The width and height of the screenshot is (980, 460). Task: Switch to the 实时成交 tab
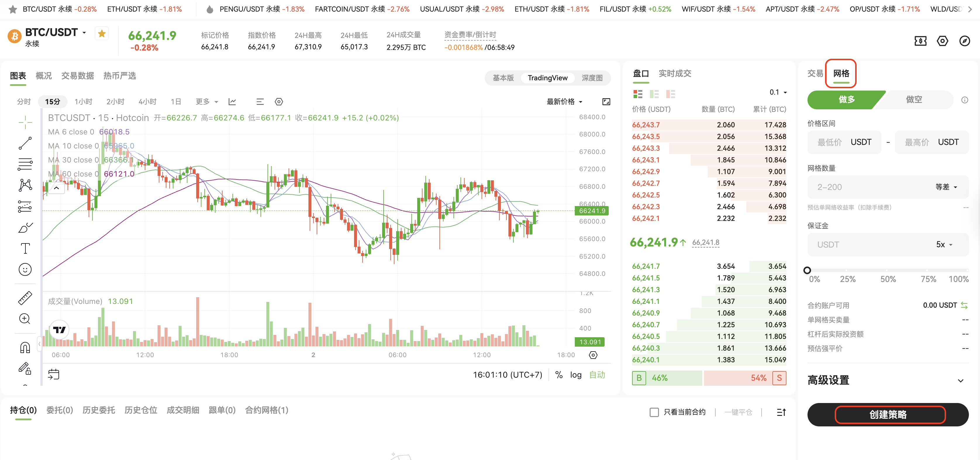click(x=674, y=73)
